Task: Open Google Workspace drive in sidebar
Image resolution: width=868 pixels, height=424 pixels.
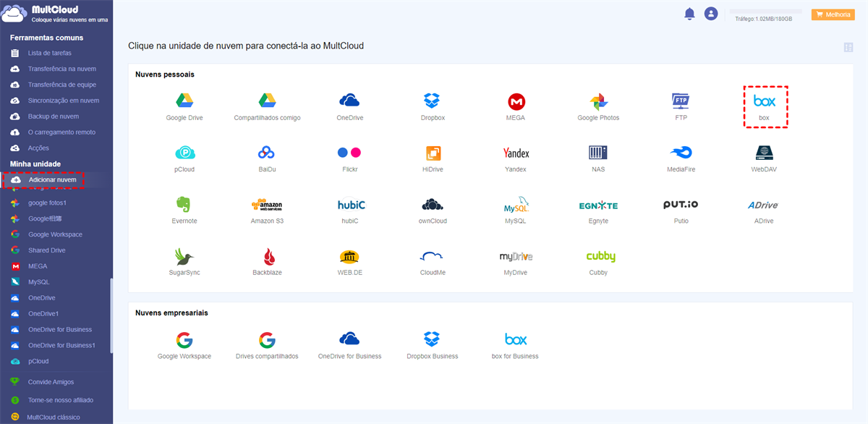Action: [56, 234]
